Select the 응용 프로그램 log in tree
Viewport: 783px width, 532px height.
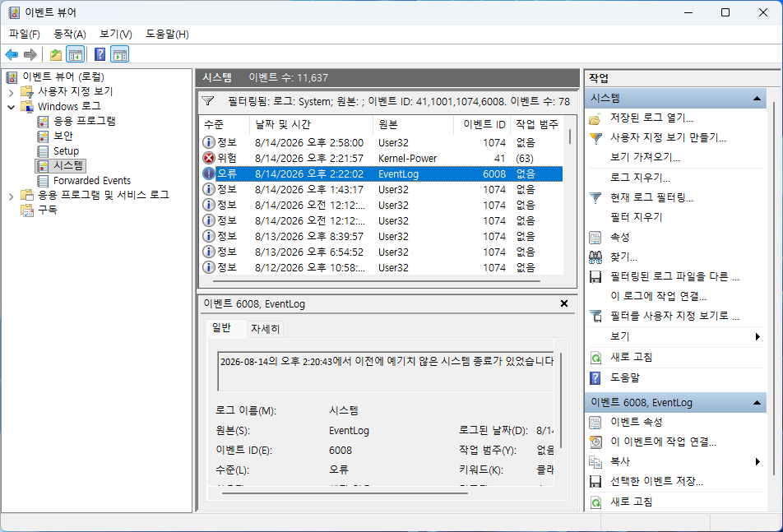tap(85, 121)
